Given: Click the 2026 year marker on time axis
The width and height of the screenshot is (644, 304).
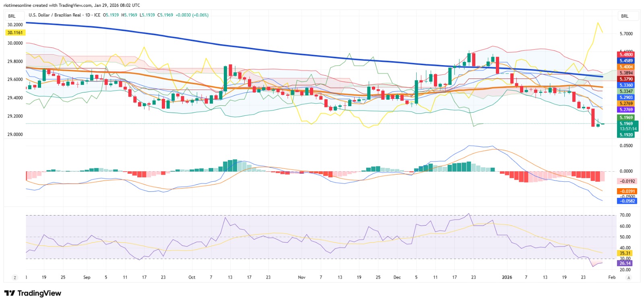Looking at the screenshot, I should (507, 277).
